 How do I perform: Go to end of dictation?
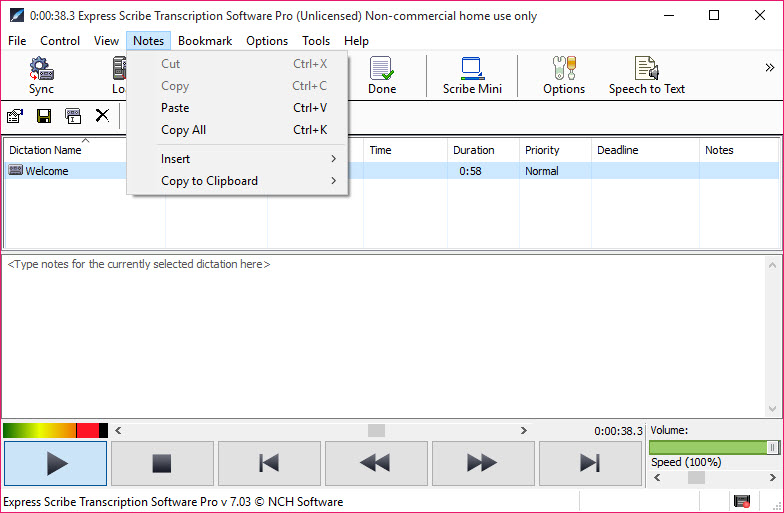click(x=590, y=464)
